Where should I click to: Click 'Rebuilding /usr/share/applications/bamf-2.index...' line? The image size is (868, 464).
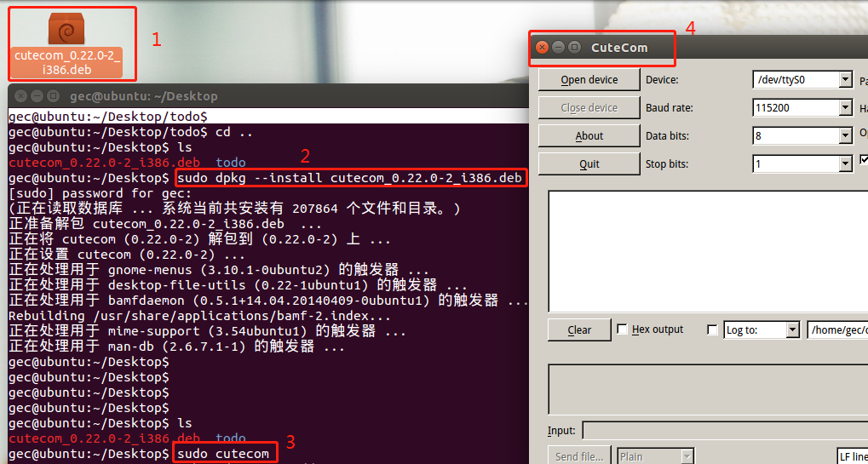pyautogui.click(x=200, y=317)
